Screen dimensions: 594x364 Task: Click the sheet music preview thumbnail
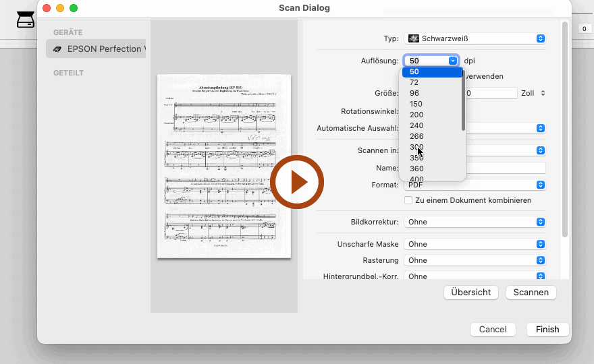[x=224, y=166]
